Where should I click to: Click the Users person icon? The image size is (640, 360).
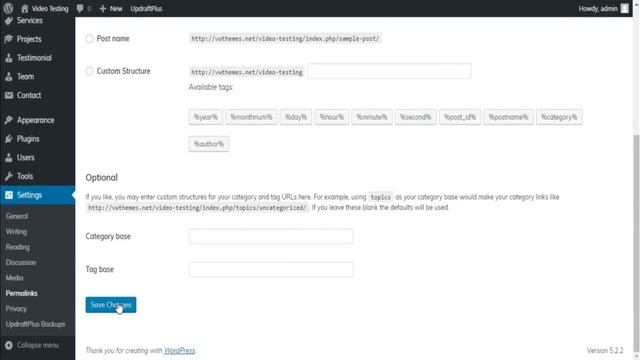9,158
